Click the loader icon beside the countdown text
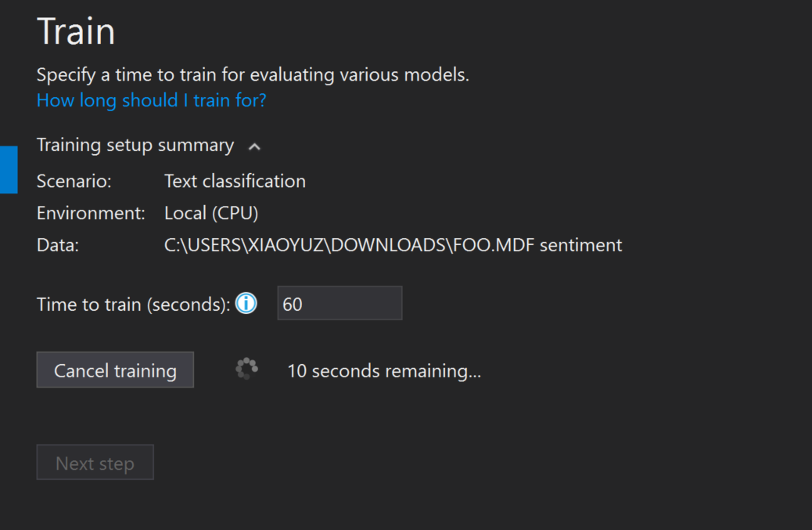812x530 pixels. coord(246,370)
